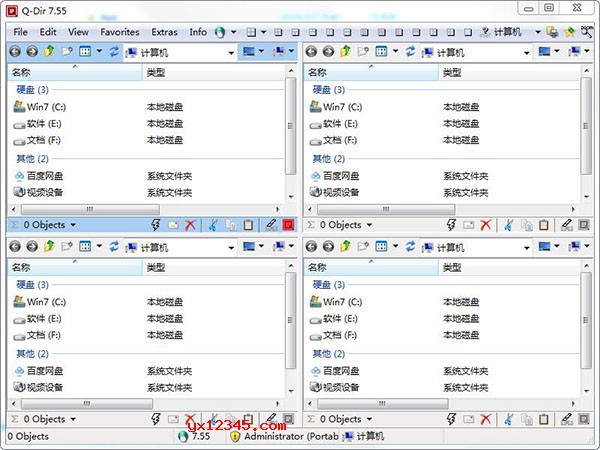
Task: Go up one folder in bottom-right pane
Action: (346, 246)
